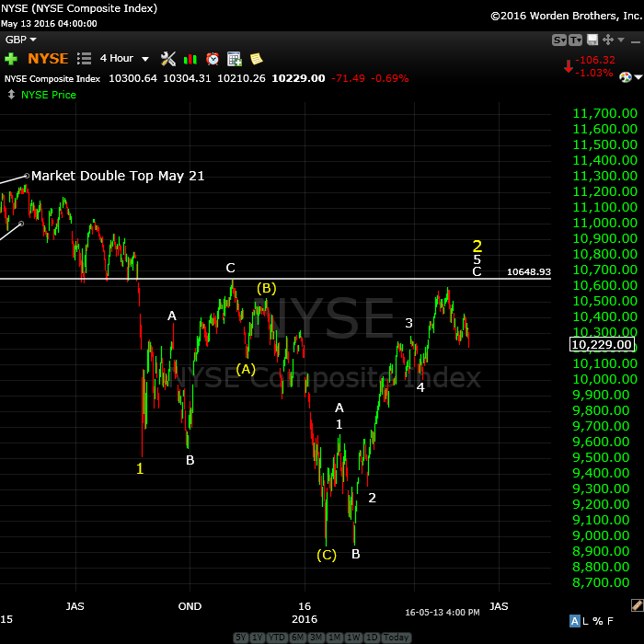Select the 10648.93 horizontal line label
This screenshot has height=644, width=644.
click(x=529, y=272)
